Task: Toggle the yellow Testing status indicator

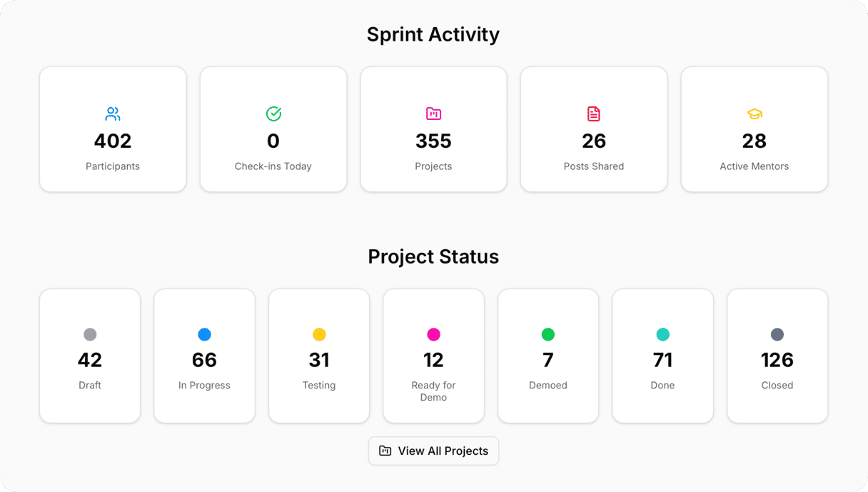Action: coord(319,333)
